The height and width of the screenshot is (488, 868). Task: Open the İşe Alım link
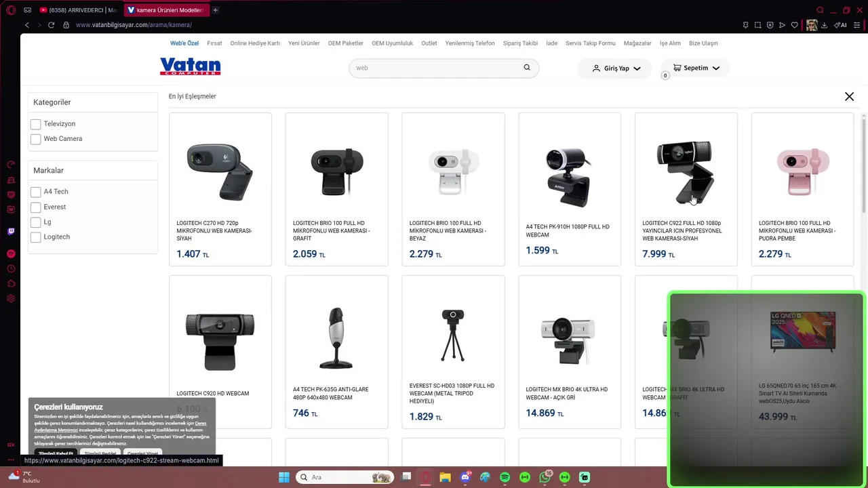point(670,43)
